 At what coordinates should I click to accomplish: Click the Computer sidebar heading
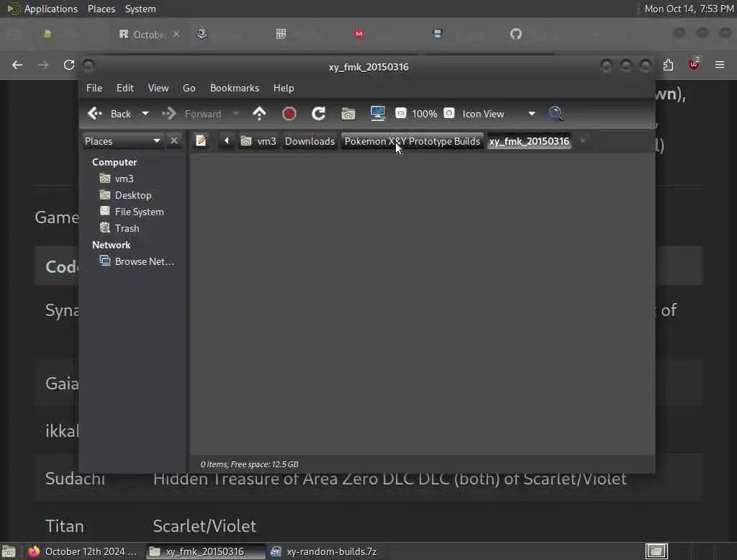tap(114, 162)
